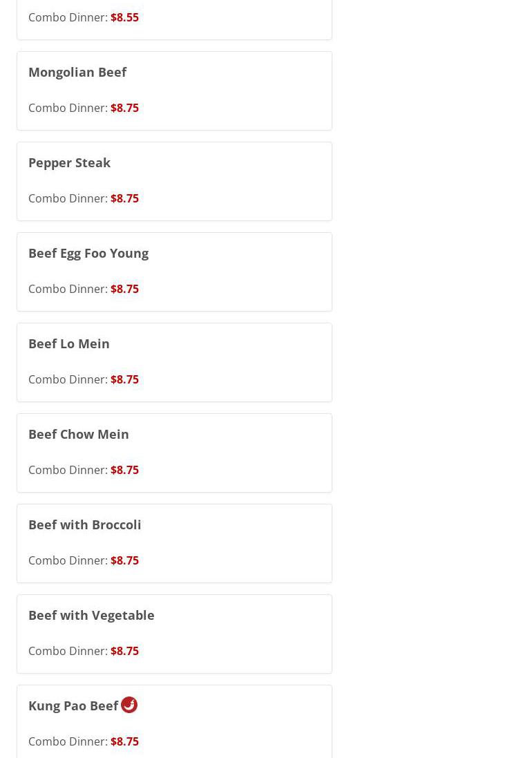Click Kung Pao Beef combo dinner price
The image size is (532, 758).
click(x=124, y=741)
